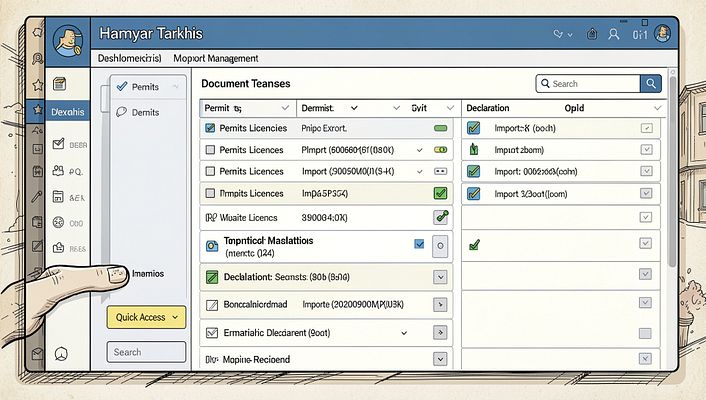Click the green square icon beside Declalationt Seansts

(212, 277)
